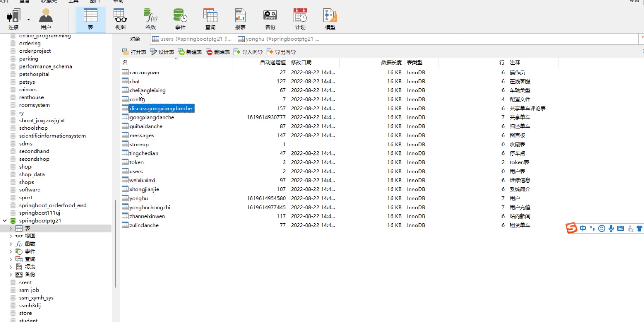This screenshot has height=322, width=644.
Task: Open the 计划 (Schedule) toolbar icon
Action: click(x=300, y=19)
